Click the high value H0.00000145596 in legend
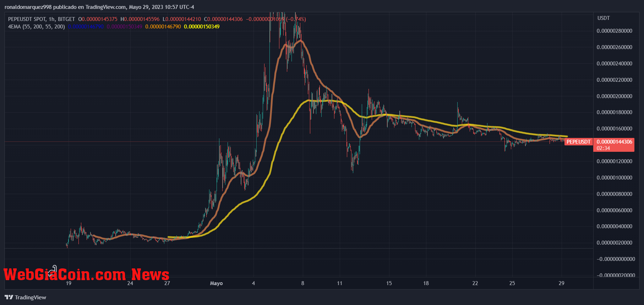Viewport: 644px width, 305px height. (140, 19)
